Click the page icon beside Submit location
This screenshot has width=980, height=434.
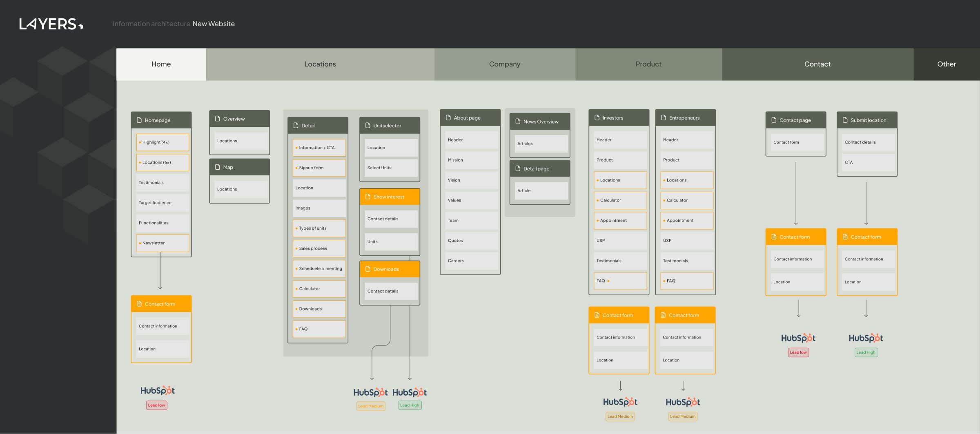(x=845, y=120)
